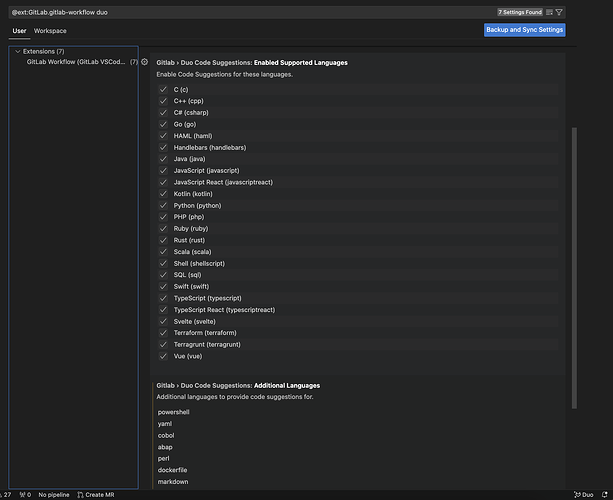Click Create MR in the status bar
Screen dimensions: 613x500
[x=95, y=494]
